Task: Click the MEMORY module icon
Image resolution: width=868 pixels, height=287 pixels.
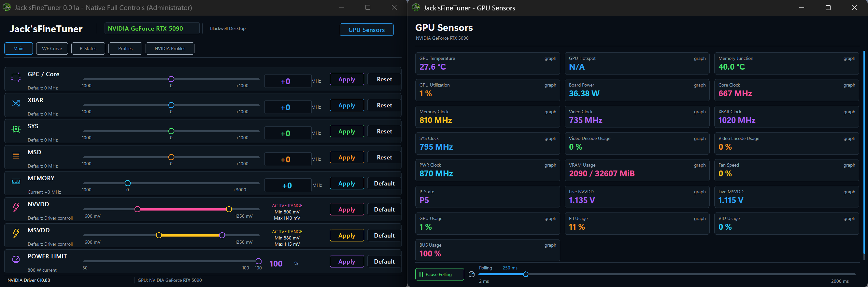Action: pos(16,182)
